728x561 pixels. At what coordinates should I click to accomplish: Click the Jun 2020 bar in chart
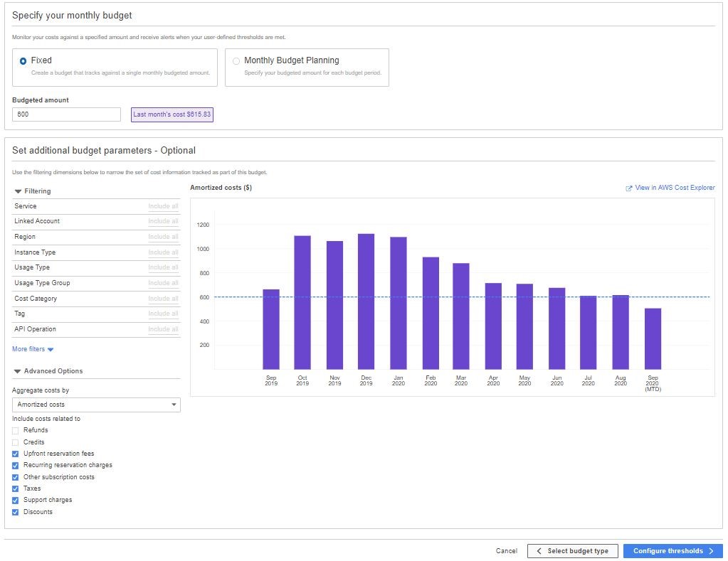click(x=556, y=328)
